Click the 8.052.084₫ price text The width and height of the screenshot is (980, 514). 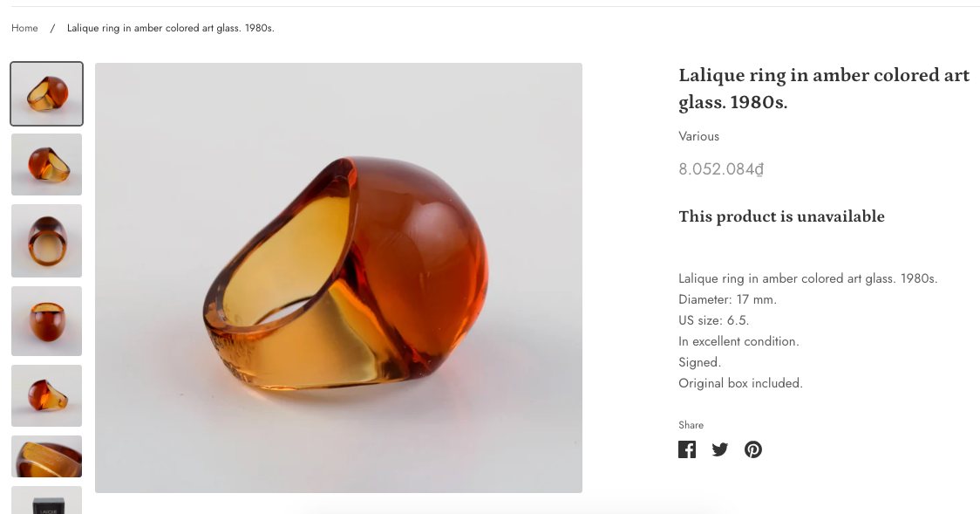pos(721,169)
